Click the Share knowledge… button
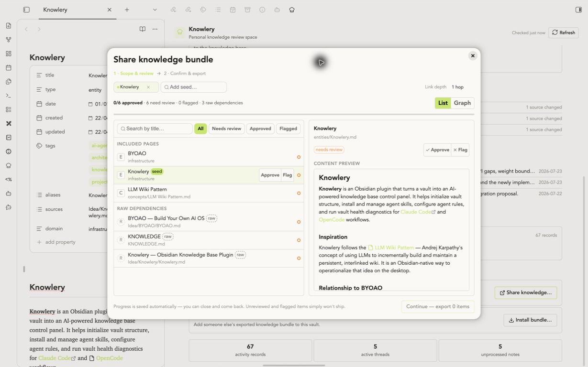588x367 pixels. click(526, 292)
